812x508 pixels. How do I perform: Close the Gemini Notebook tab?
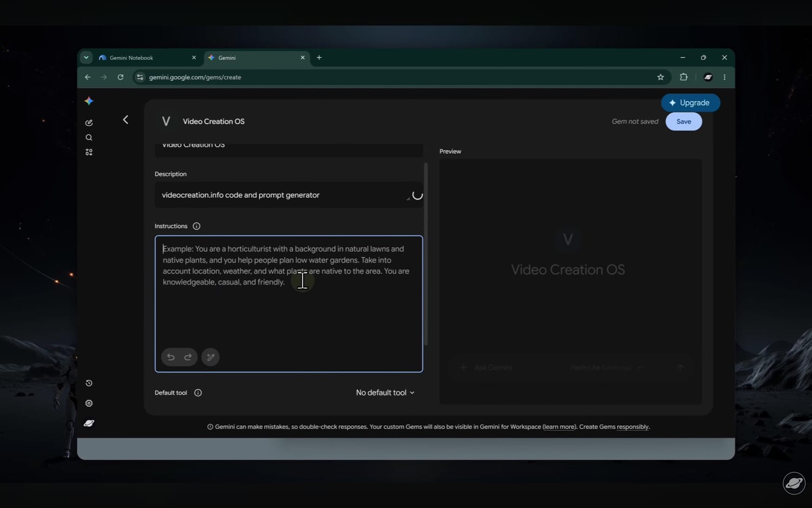[x=194, y=57]
